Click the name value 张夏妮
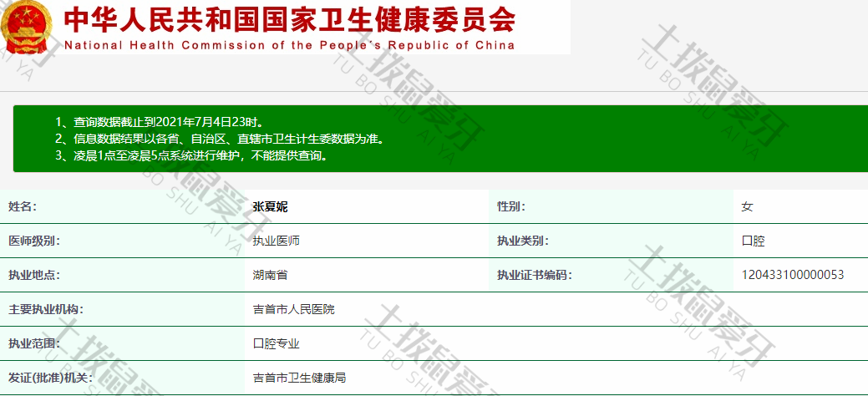Viewport: 868px width, 396px height. (270, 206)
